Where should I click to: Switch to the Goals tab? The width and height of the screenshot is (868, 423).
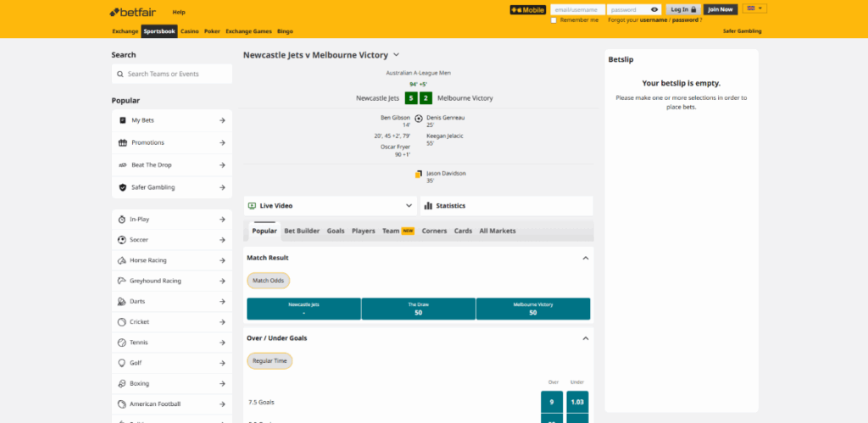[x=336, y=231]
